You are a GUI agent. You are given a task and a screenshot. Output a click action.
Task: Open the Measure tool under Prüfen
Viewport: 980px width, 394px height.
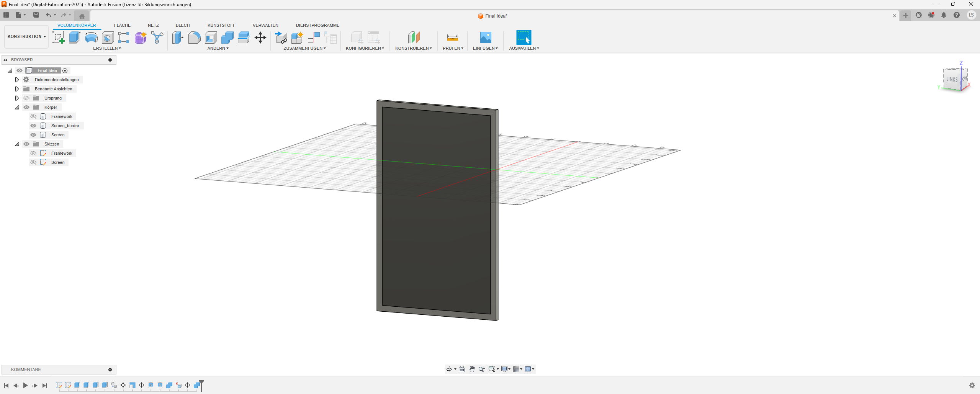click(x=452, y=38)
